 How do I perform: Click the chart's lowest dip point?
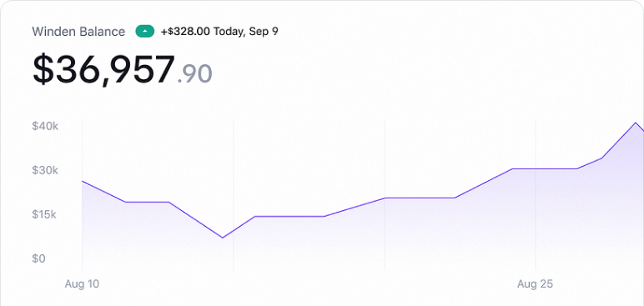(x=223, y=238)
